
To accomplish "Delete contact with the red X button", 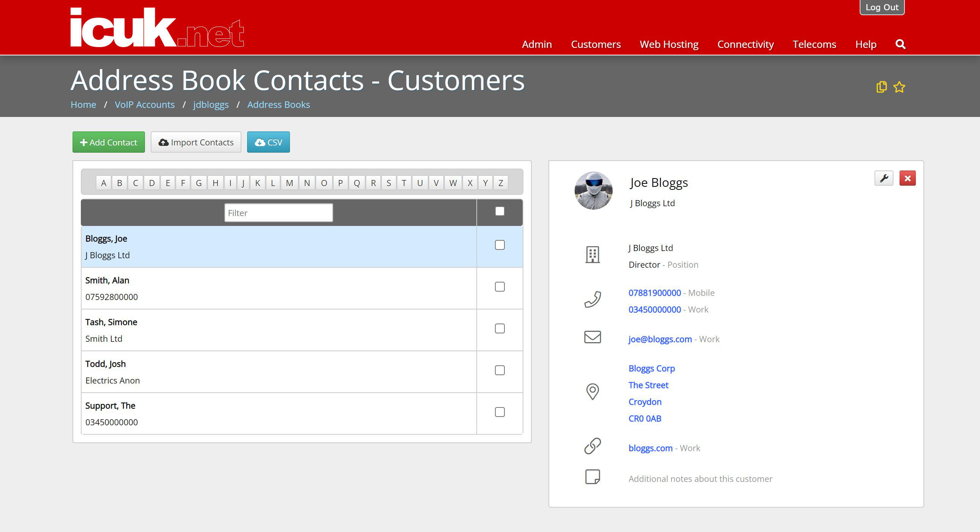I will point(908,178).
